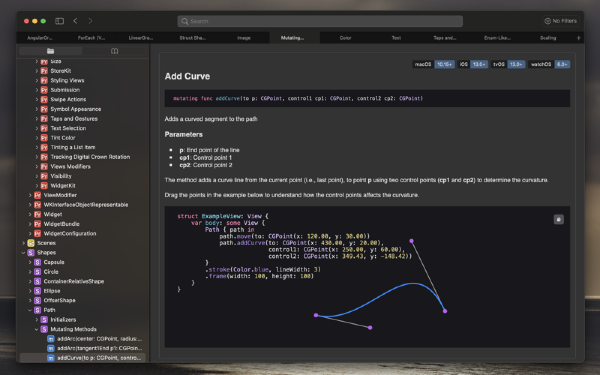
Task: Expand the Initializers item
Action: (37, 320)
